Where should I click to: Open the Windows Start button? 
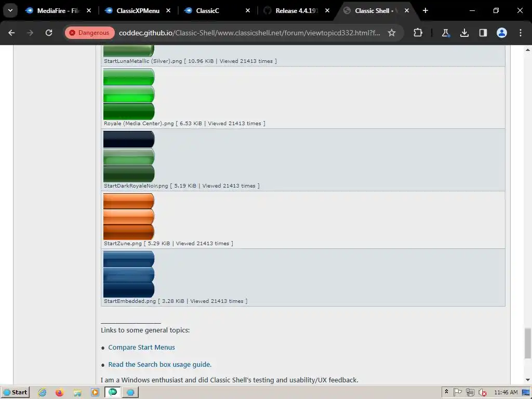(x=15, y=392)
